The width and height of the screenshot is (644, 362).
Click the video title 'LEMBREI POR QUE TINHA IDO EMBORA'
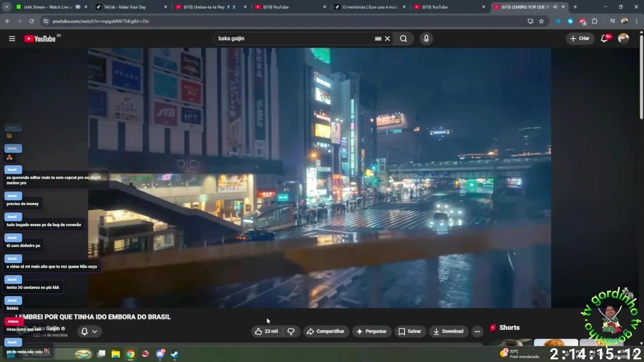click(x=94, y=317)
